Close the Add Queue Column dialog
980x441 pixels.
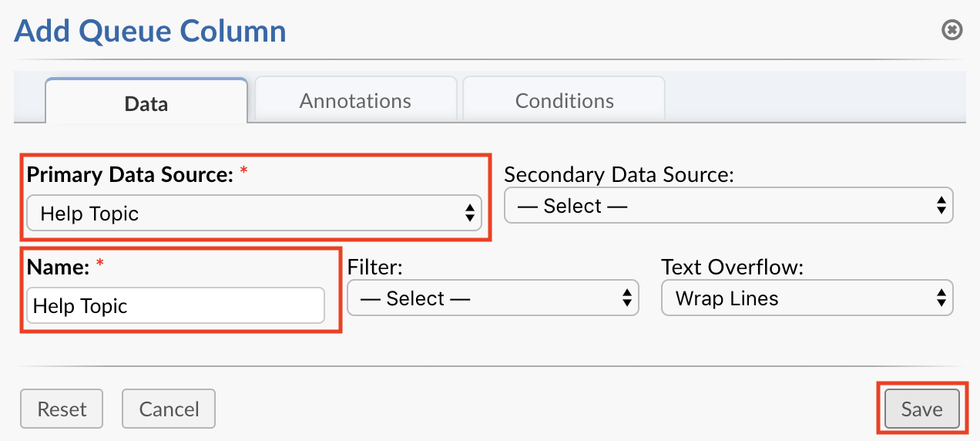click(x=952, y=30)
